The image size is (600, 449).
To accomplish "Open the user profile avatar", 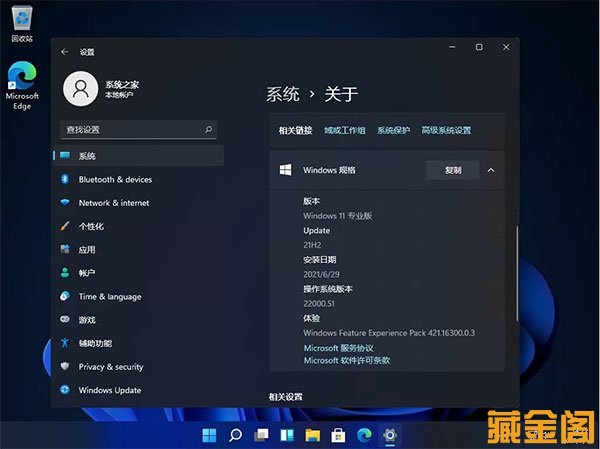I will tap(81, 88).
